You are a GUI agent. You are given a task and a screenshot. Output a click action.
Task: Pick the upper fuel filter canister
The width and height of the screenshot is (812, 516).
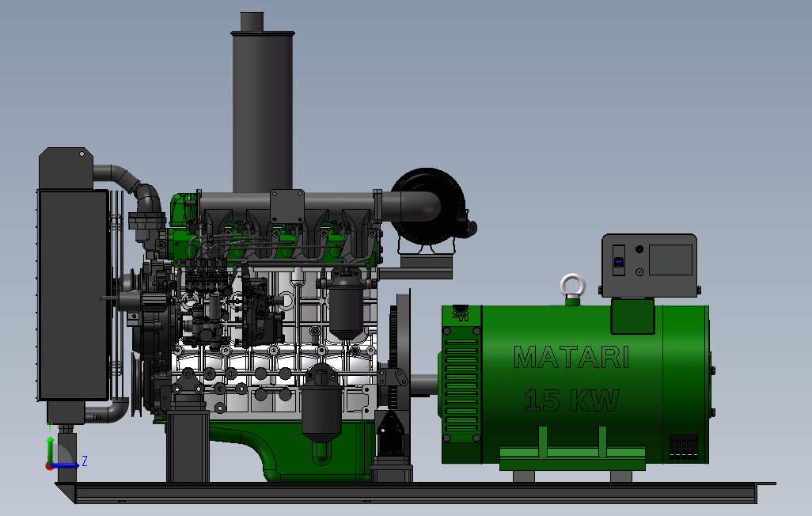[x=347, y=305]
